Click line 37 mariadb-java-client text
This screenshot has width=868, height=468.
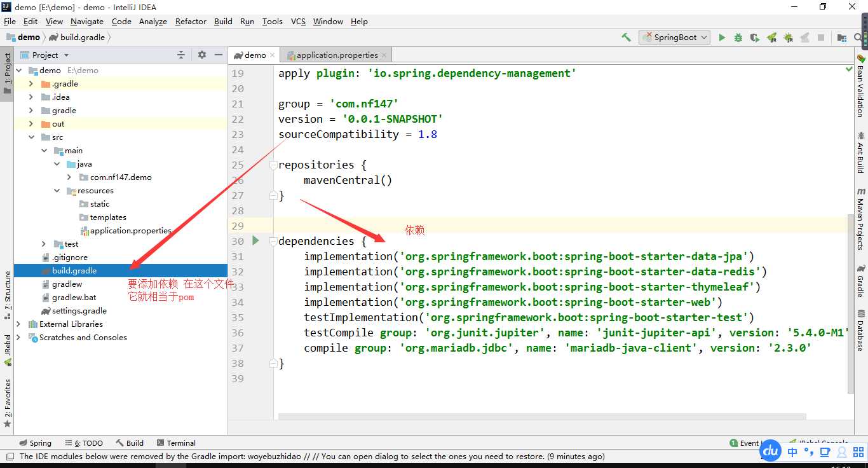tap(631, 348)
